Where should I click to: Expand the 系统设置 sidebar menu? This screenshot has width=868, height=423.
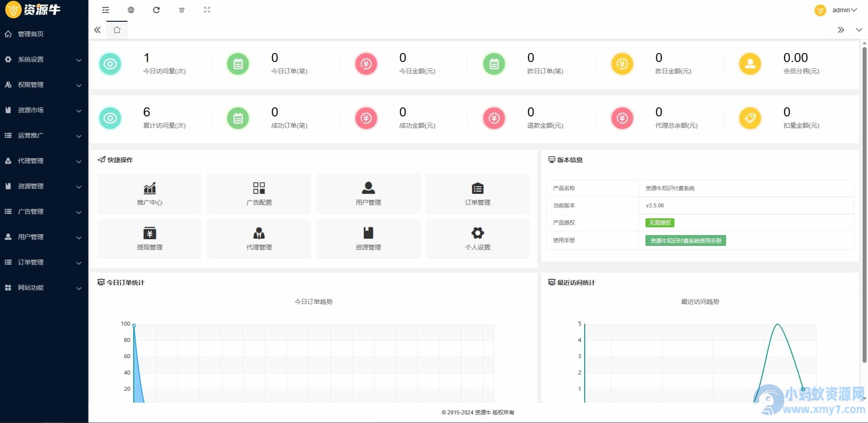(x=44, y=59)
